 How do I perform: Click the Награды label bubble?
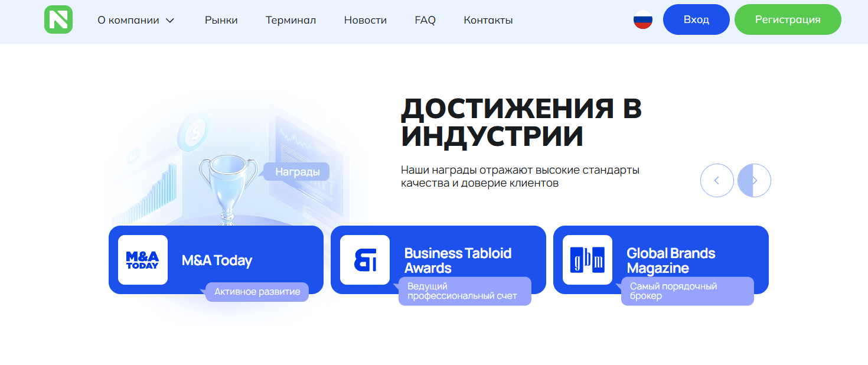click(297, 172)
